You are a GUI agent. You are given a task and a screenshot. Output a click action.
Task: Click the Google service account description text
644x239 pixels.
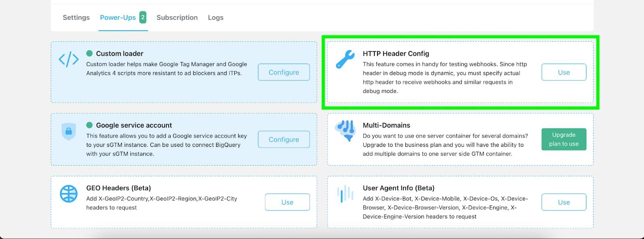point(167,144)
